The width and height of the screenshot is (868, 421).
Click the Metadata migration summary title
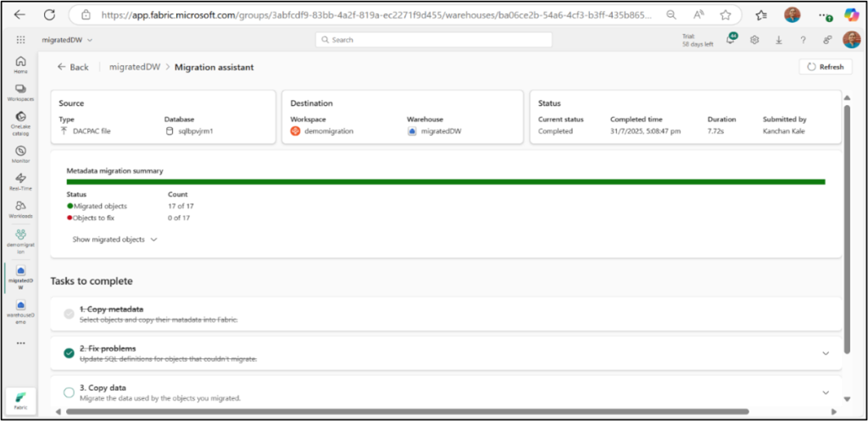point(114,171)
